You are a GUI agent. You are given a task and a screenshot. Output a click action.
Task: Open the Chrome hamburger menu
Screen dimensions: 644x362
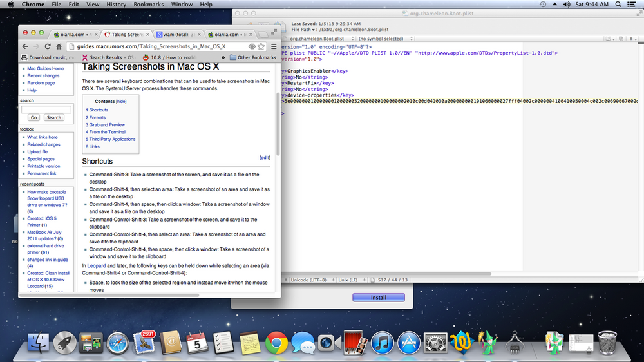click(274, 46)
